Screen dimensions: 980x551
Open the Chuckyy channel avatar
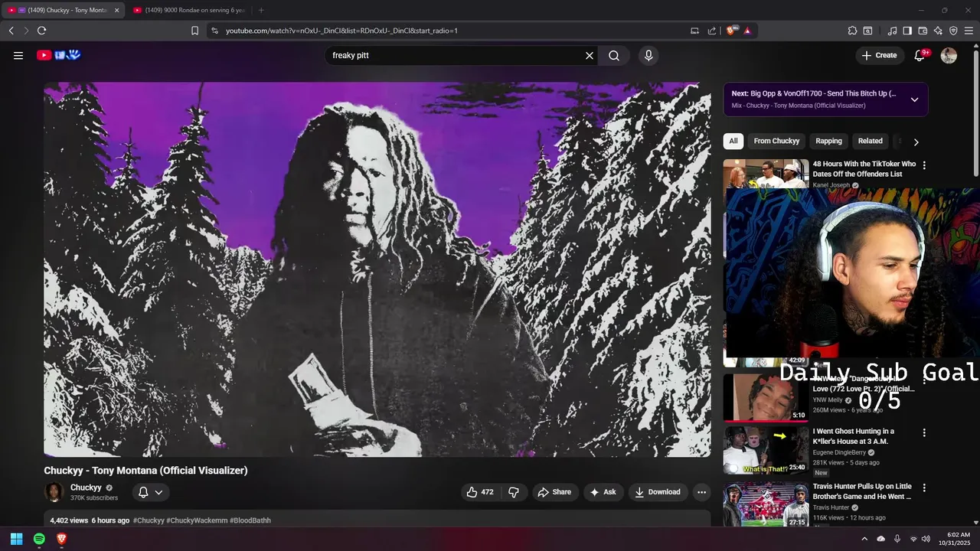tap(54, 492)
